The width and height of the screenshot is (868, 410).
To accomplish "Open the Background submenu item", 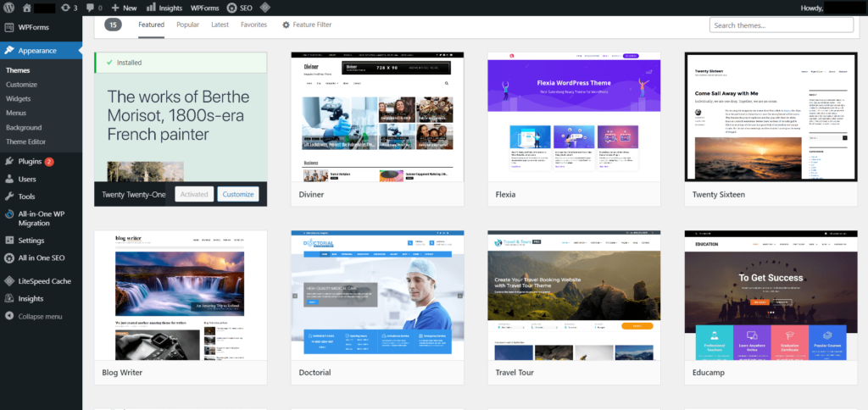I will (x=24, y=127).
